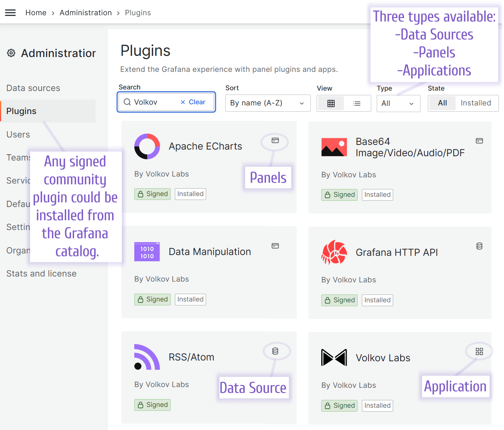The width and height of the screenshot is (504, 430).
Task: Open the Sort By name dropdown
Action: (268, 103)
